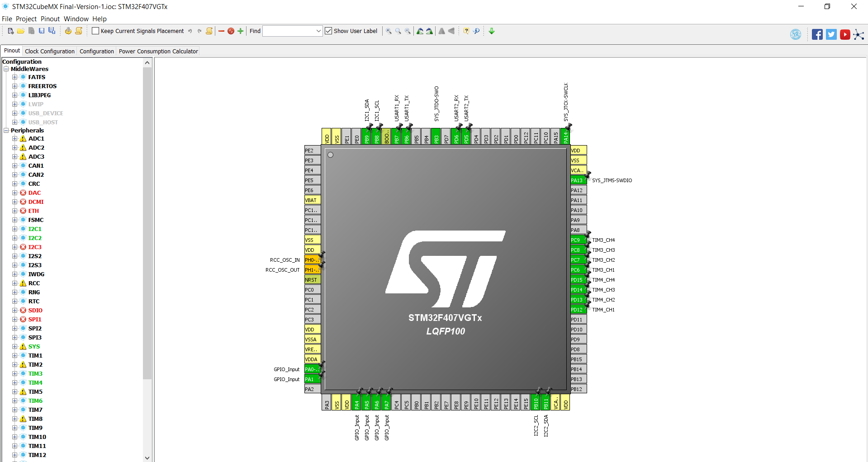
Task: Expand the USART-free TIM3 peripheral node
Action: click(14, 374)
